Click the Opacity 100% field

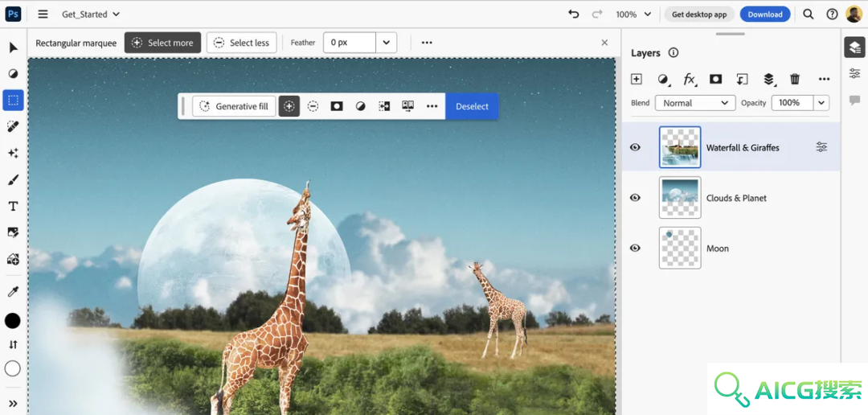coord(792,103)
